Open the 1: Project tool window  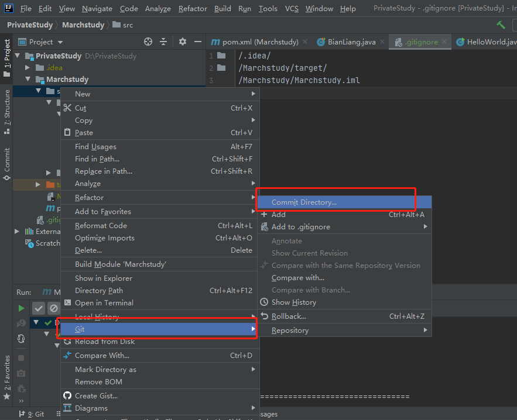(x=7, y=58)
